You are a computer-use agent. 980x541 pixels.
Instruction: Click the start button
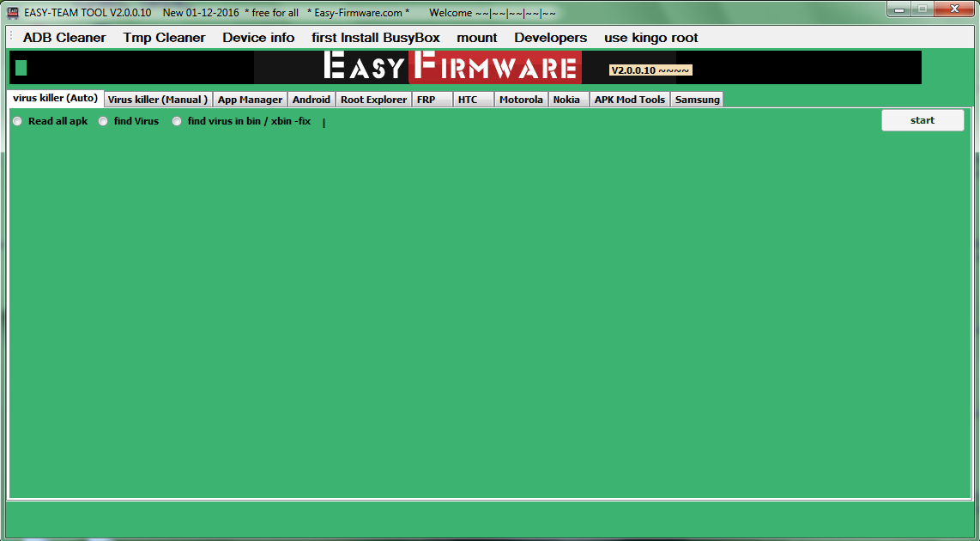click(x=923, y=120)
